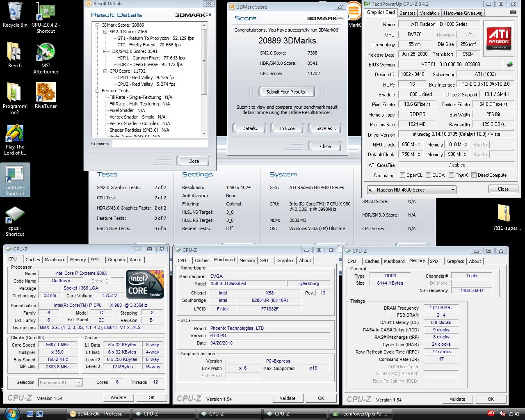Click Close button in GPU-Z window

pyautogui.click(x=503, y=189)
